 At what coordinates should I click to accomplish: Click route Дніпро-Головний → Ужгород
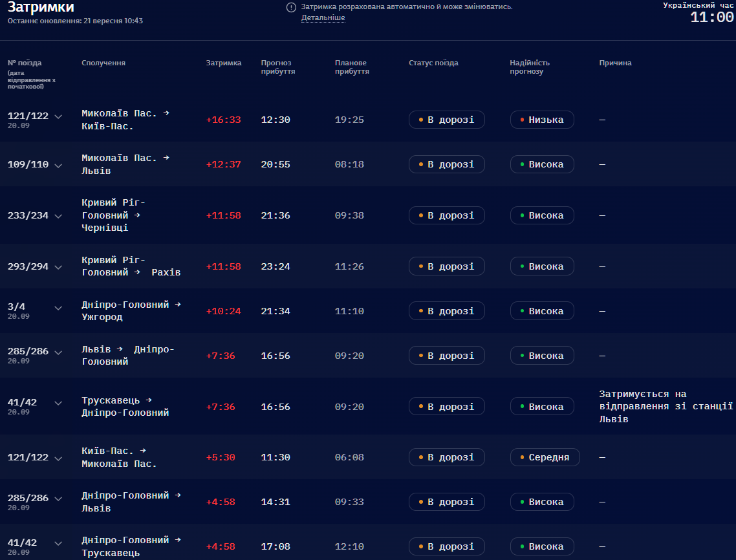131,311
